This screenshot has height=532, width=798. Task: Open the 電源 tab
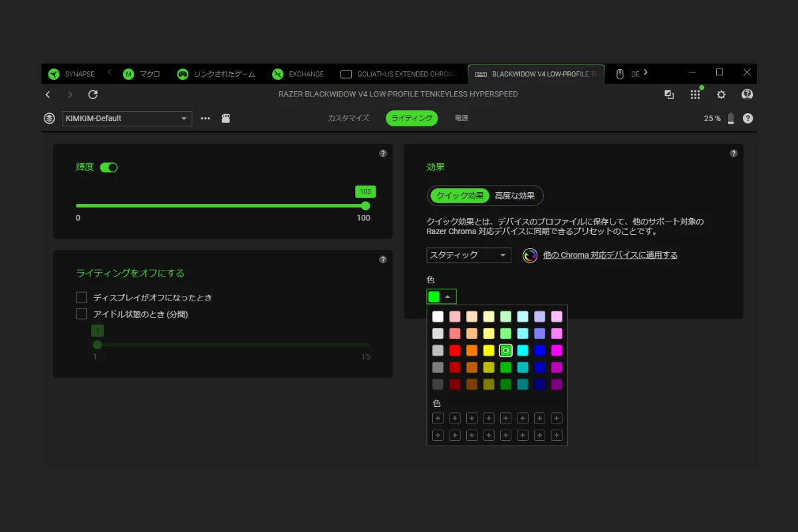tap(462, 118)
